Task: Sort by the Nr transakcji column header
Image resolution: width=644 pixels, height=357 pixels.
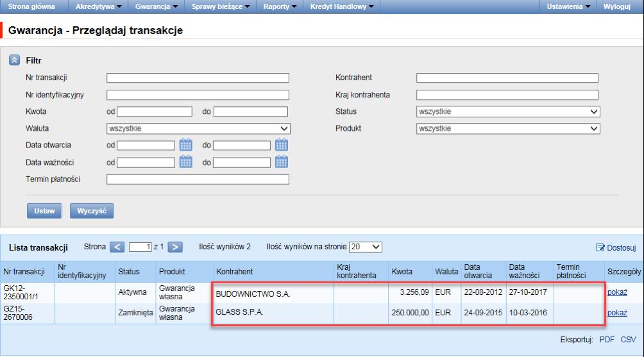Action: click(x=24, y=272)
